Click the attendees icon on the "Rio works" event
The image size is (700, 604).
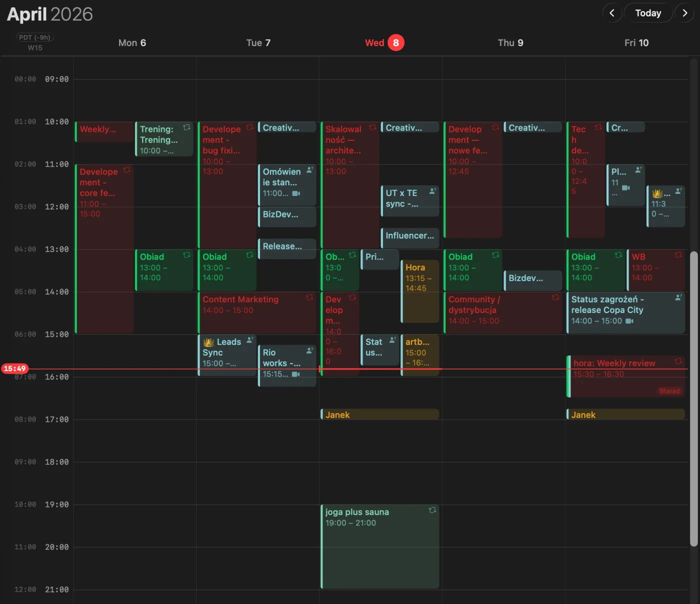[310, 349]
